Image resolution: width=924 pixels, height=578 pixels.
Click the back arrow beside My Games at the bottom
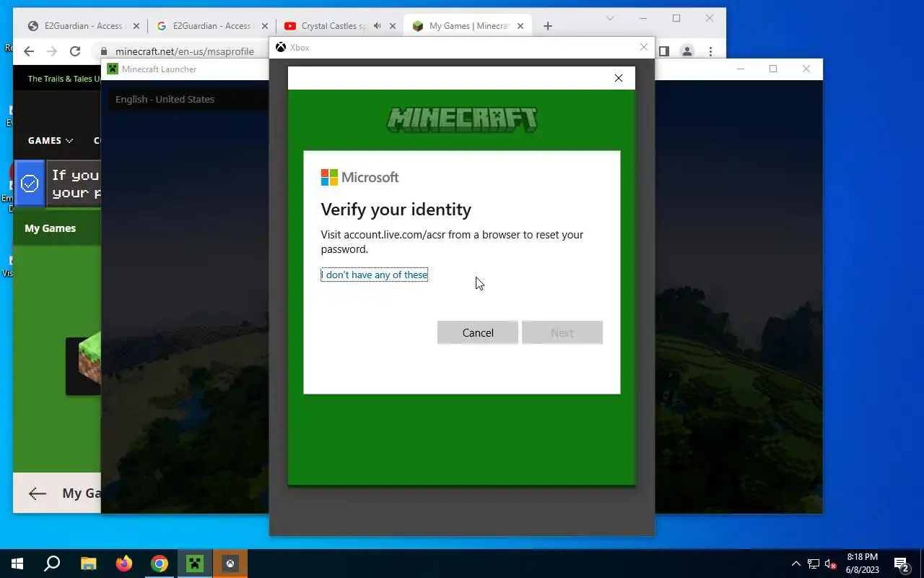[x=38, y=493]
